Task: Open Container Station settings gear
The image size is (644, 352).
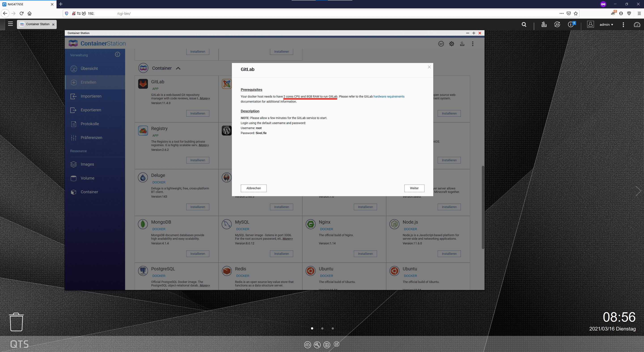Action: [451, 44]
